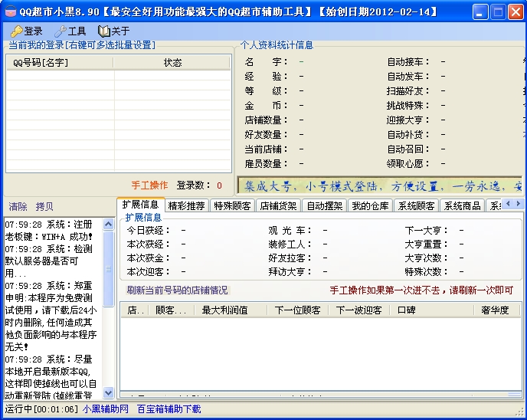
Task: Switch to the 特殊顾客 tab
Action: 232,206
